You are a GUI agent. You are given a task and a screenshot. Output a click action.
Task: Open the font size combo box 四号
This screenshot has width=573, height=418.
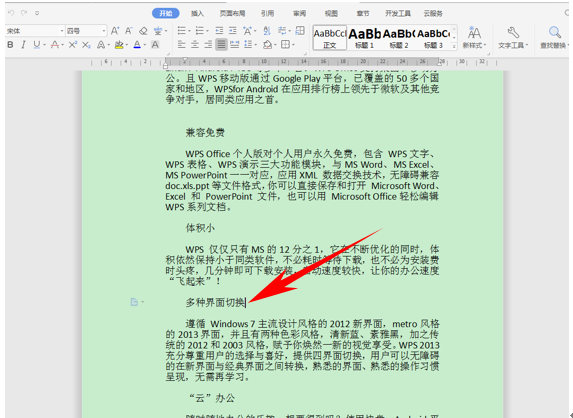pos(86,31)
